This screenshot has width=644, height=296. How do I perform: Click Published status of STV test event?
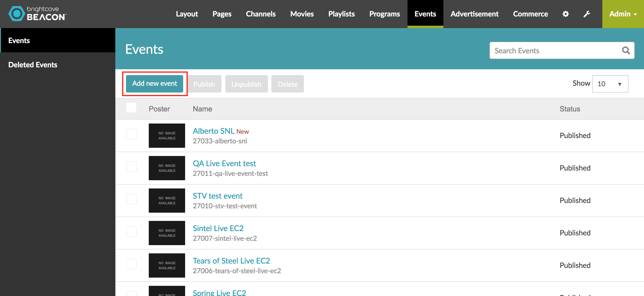pos(575,201)
